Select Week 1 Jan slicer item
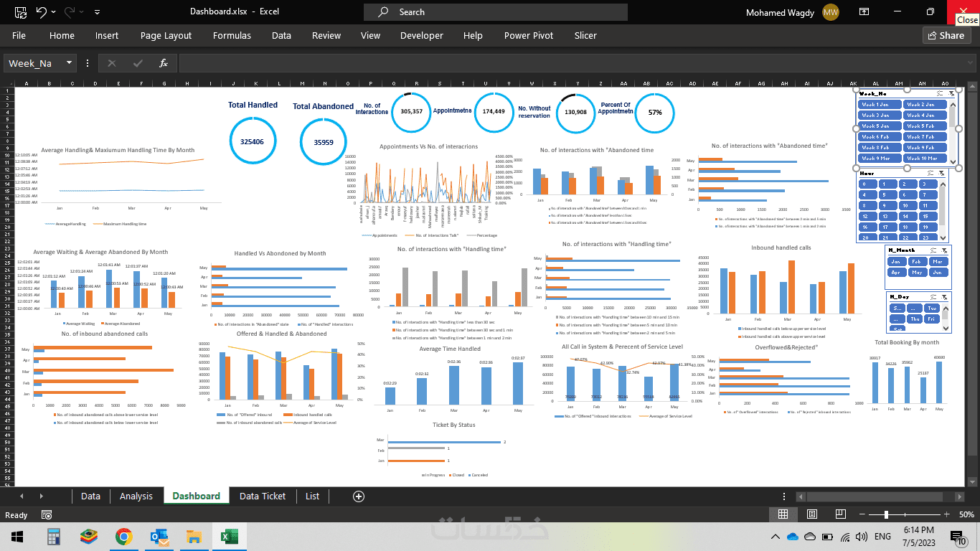The width and height of the screenshot is (980, 551). [880, 105]
